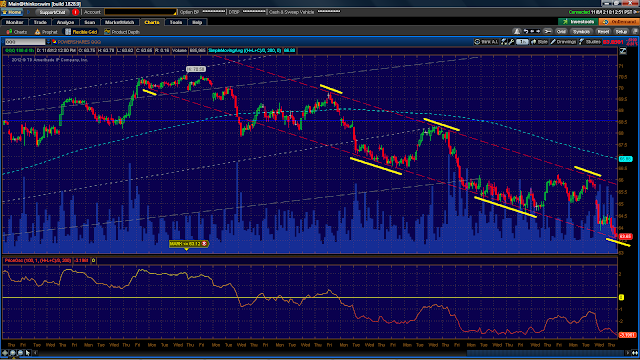Click the zoom-in magnifier at bottom-left
The image size is (640, 360).
click(x=13, y=353)
